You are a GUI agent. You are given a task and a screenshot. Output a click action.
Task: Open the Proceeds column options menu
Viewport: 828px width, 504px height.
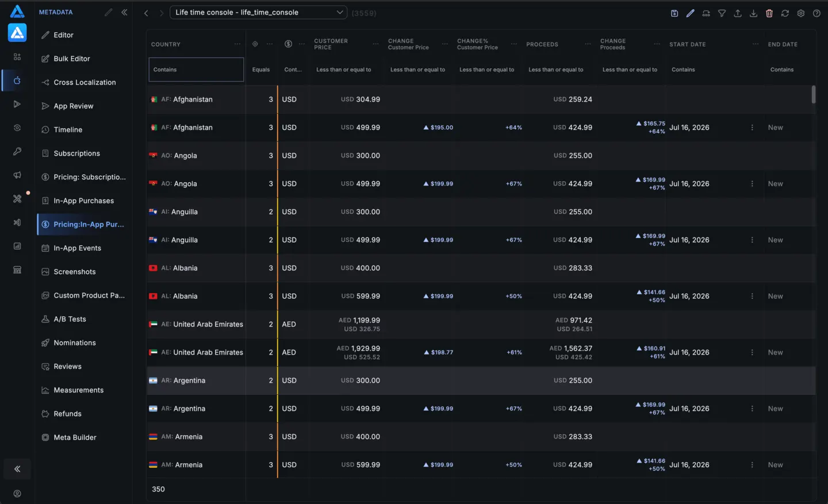pos(588,44)
